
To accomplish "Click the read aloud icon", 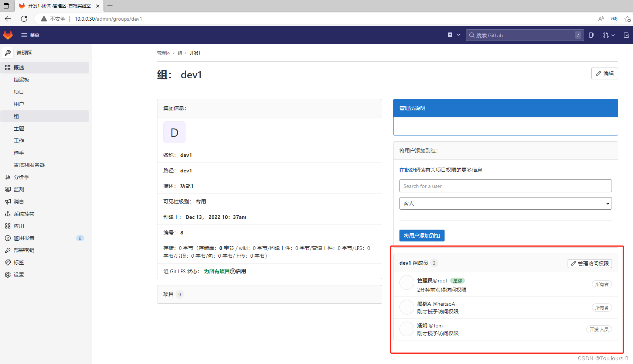I will (x=601, y=19).
